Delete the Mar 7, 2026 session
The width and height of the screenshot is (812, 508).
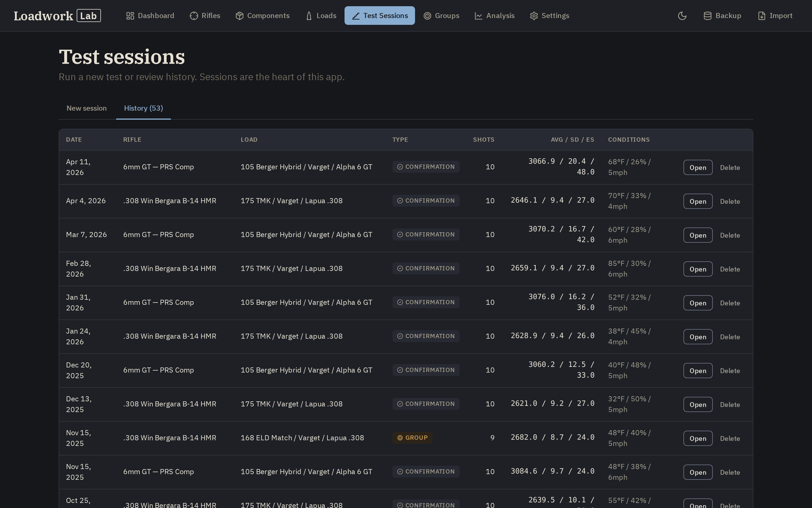[730, 235]
